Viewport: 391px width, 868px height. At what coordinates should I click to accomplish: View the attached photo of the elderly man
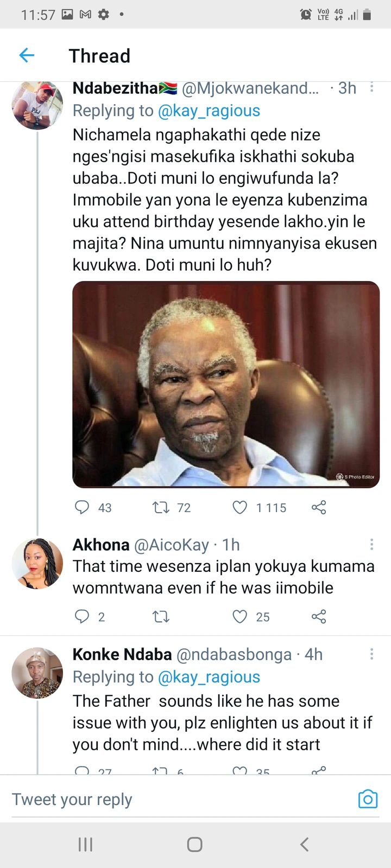(x=226, y=385)
